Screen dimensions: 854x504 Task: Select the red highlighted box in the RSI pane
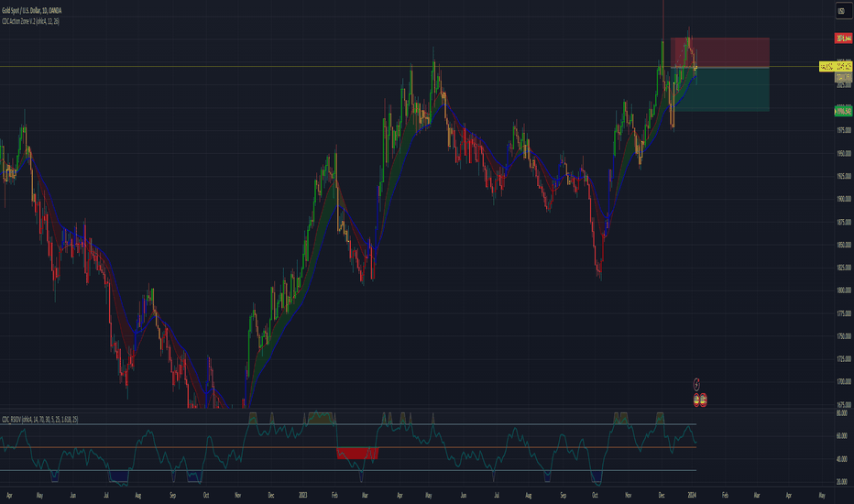coord(357,454)
